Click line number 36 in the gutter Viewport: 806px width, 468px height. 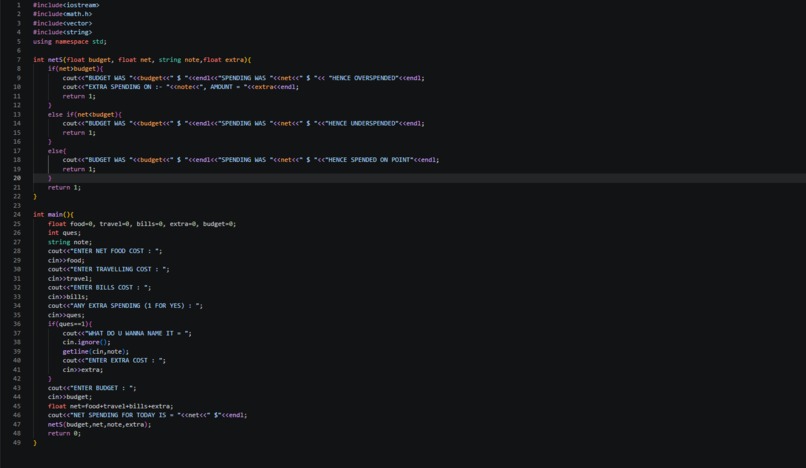17,324
